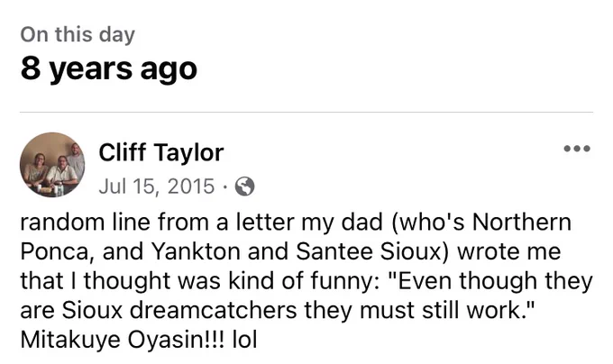This screenshot has height=364, width=613.
Task: Click the globe public audience icon
Action: 244,187
